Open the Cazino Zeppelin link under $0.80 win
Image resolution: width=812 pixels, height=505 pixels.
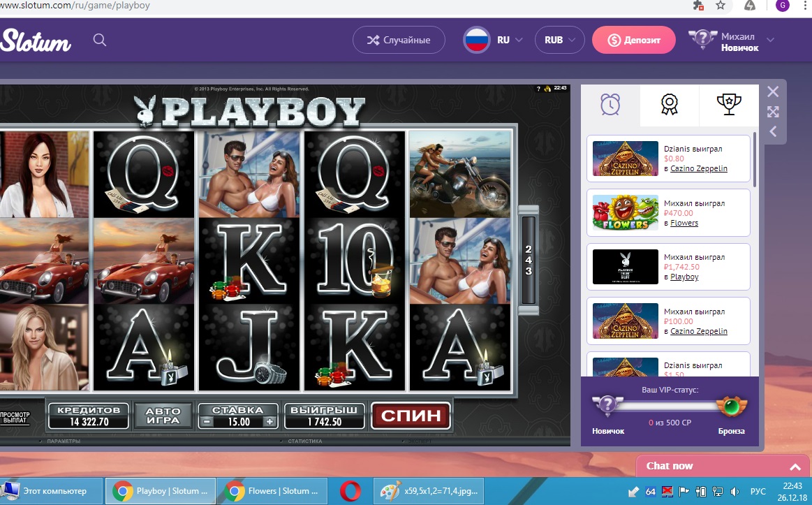click(x=699, y=168)
